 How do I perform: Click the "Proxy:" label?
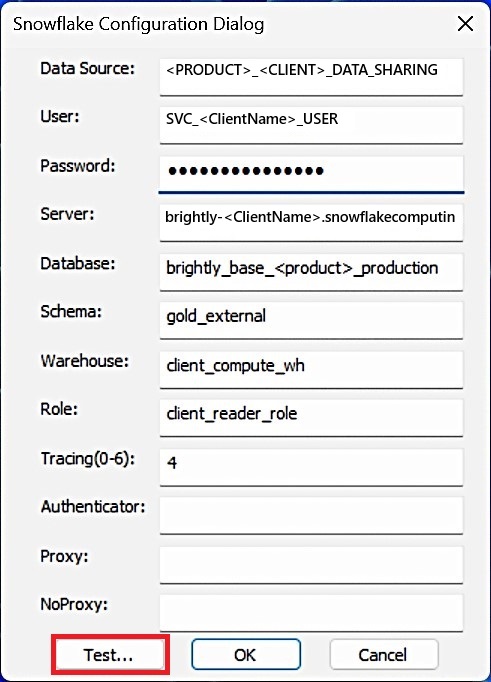click(x=64, y=556)
